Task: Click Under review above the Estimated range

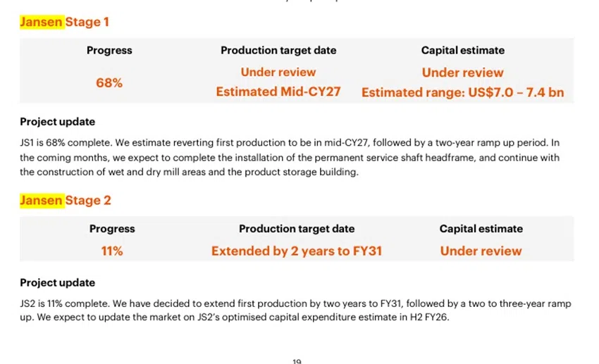Action: (462, 73)
